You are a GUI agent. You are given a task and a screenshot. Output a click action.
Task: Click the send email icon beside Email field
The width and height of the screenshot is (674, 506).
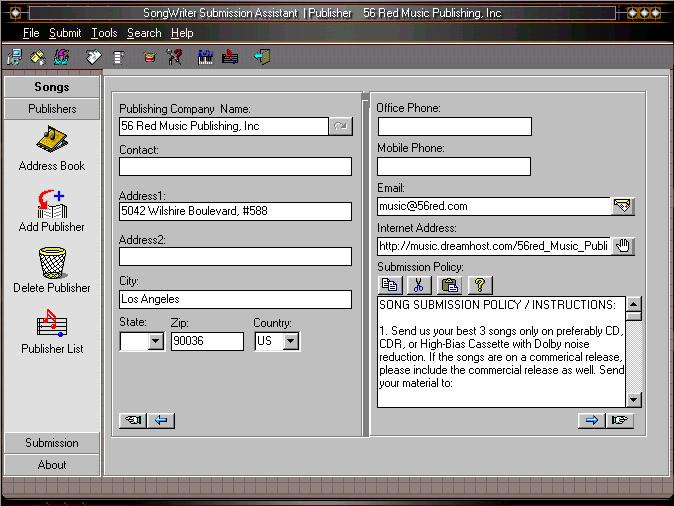coord(622,206)
